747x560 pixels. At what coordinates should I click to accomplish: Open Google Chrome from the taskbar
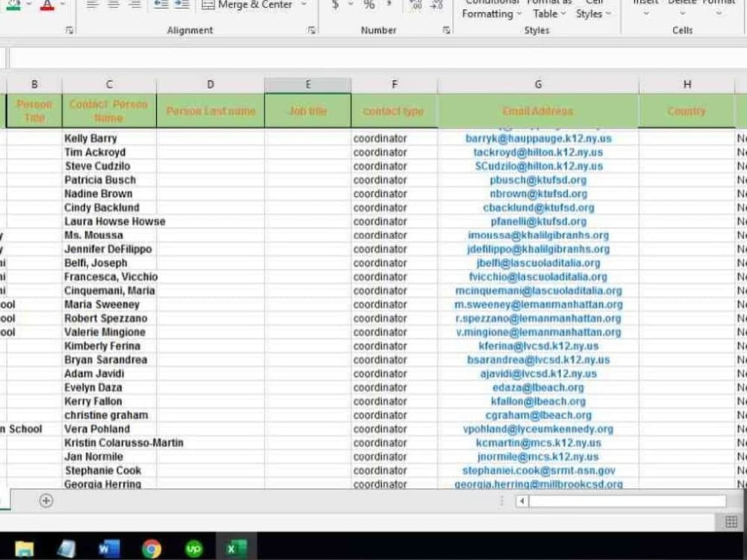(152, 549)
